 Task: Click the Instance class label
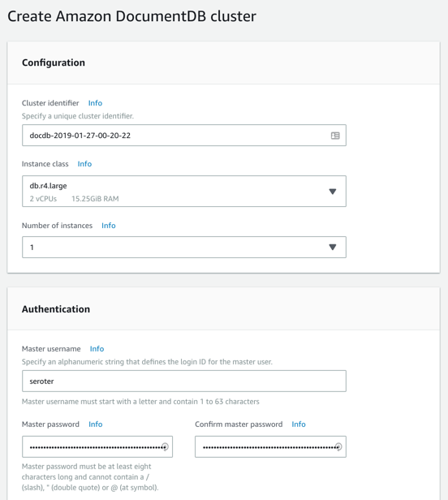tap(45, 164)
